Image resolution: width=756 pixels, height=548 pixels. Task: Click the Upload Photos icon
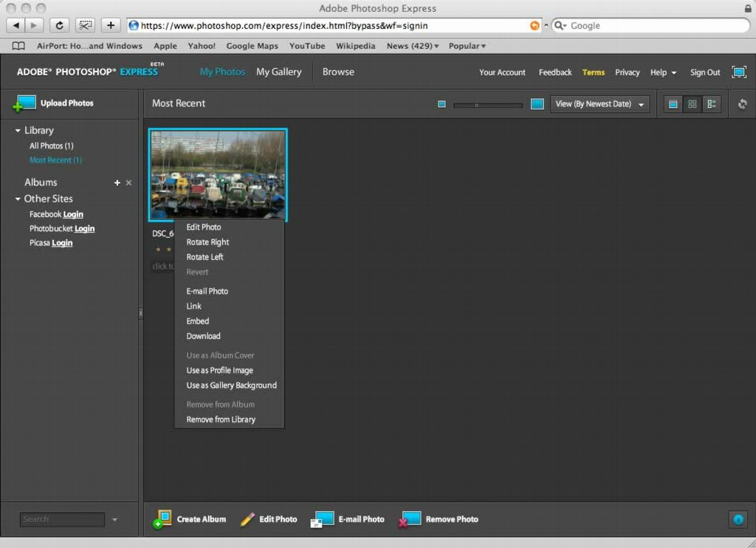tap(24, 103)
